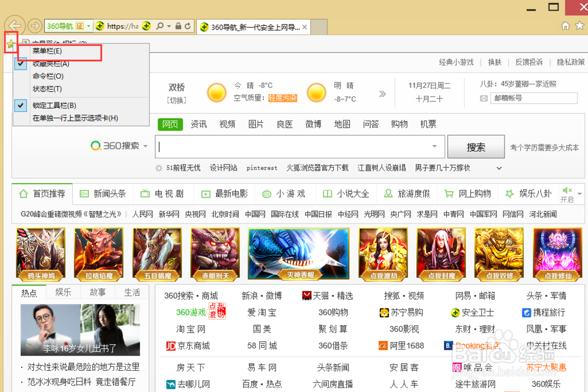
Task: Click the padlock security icon
Action: click(179, 26)
